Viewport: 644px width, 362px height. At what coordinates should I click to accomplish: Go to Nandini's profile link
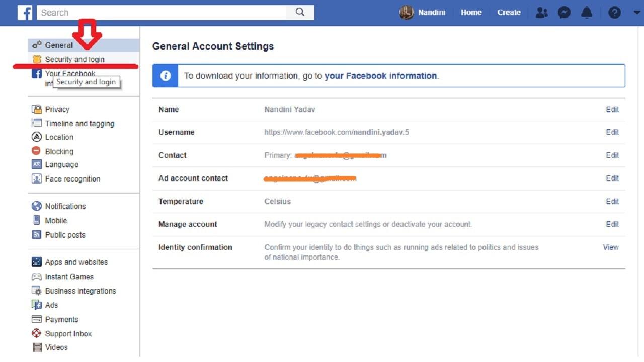(x=432, y=13)
